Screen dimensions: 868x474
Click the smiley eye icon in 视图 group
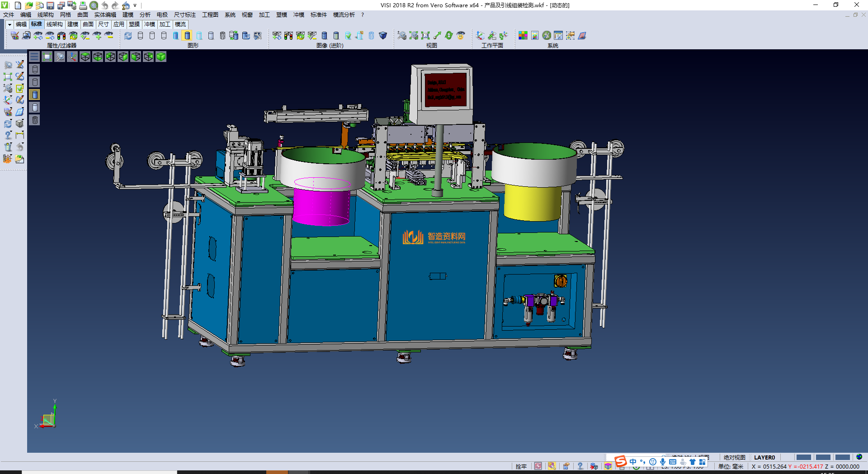[461, 35]
